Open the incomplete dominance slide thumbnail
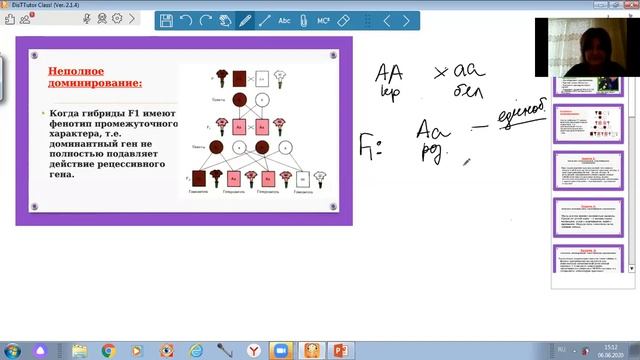Screen dimensions: 640x360 coord(588,124)
